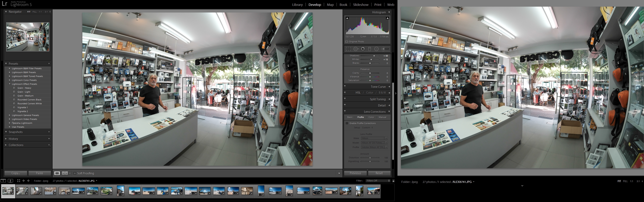Screen dimensions: 644x202
Task: Click the Reset button
Action: 379,173
